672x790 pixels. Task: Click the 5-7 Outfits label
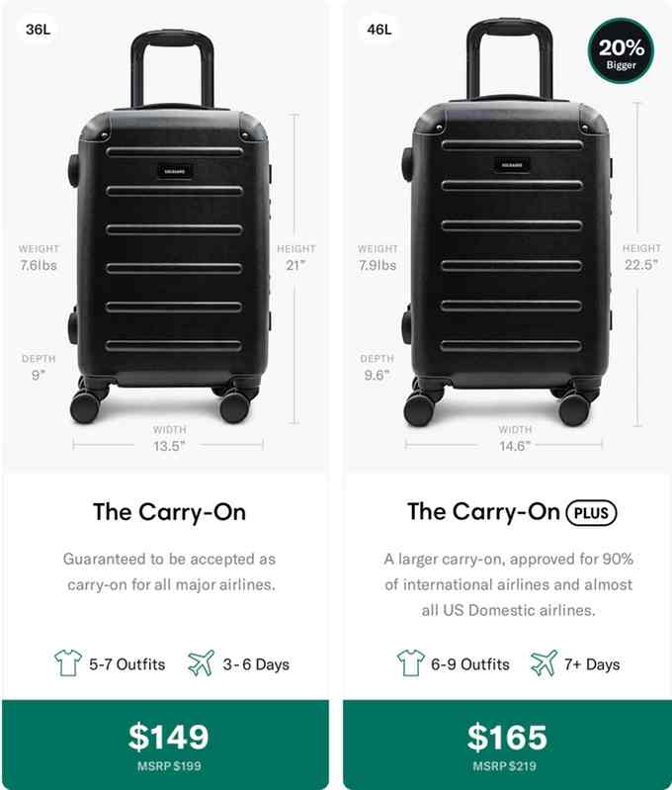tap(126, 664)
